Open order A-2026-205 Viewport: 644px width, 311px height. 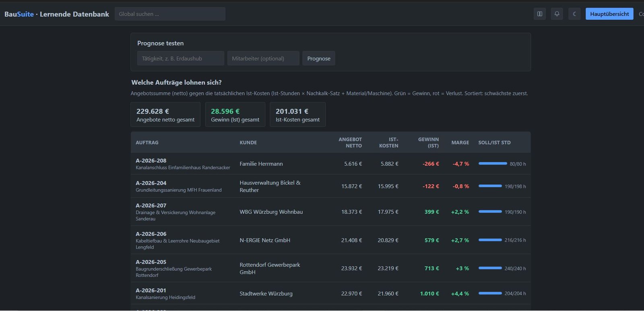pyautogui.click(x=151, y=262)
